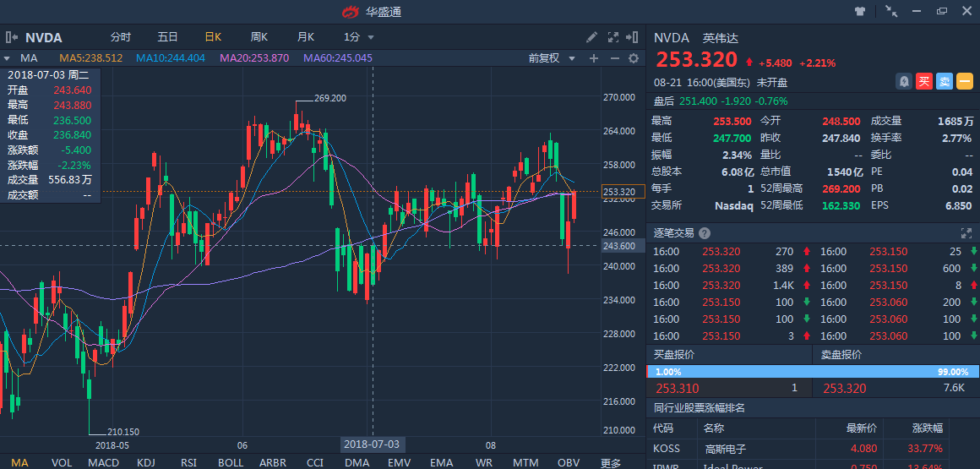This screenshot has width=980, height=469.
Task: Click the KOSS row in industry ranking
Action: click(813, 449)
